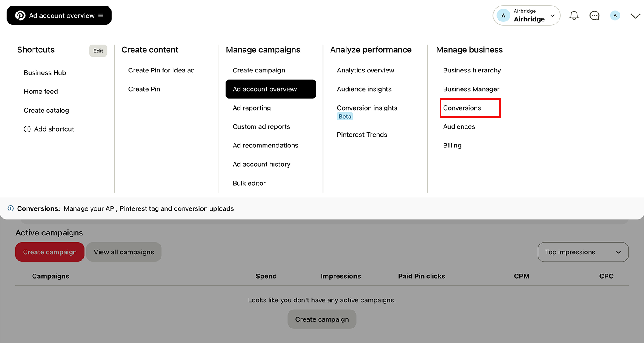Click the Campaigns column header

point(51,276)
